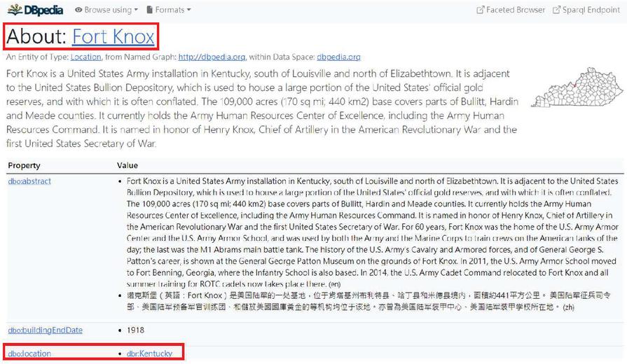Click the Fort Knox title link
The height and width of the screenshot is (364, 627).
113,37
